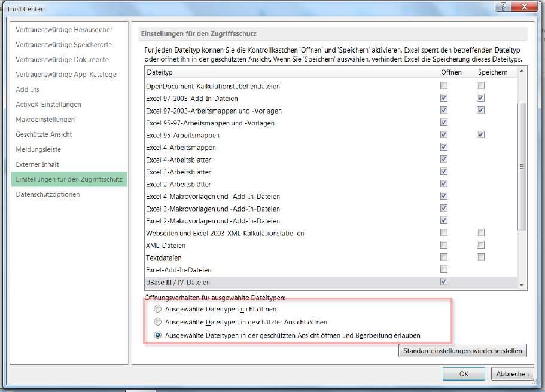
Task: Select 'in geschützter Ansicht öffnen' radio option
Action: click(158, 322)
